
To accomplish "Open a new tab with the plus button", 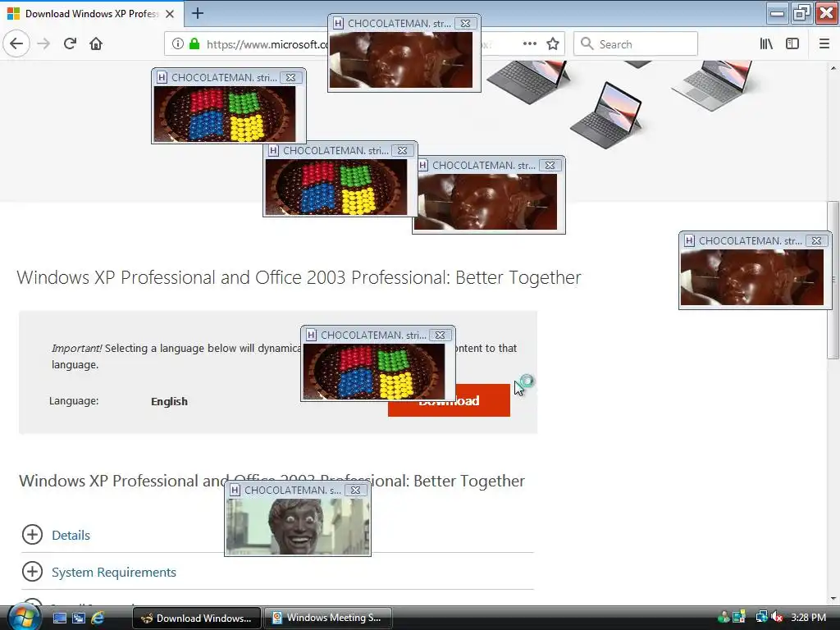I will (197, 13).
